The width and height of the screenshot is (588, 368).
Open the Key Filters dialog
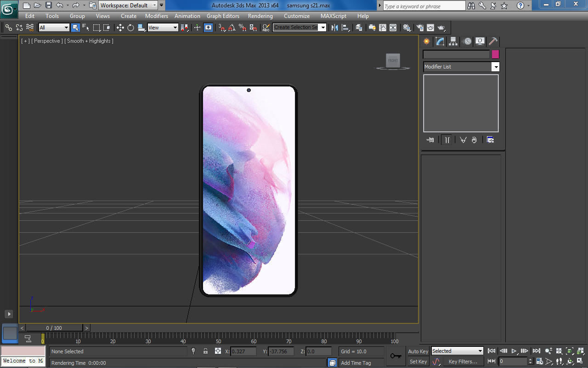coord(463,362)
